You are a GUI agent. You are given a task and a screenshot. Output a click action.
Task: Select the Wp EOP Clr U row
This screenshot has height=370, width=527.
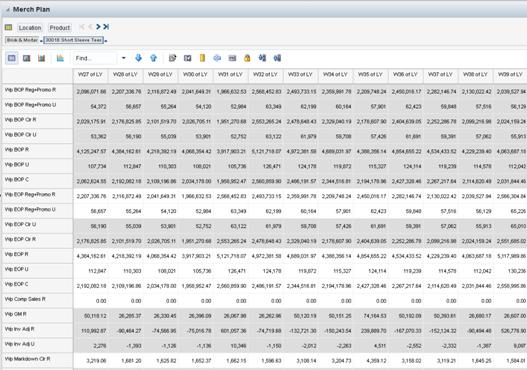coord(37,225)
